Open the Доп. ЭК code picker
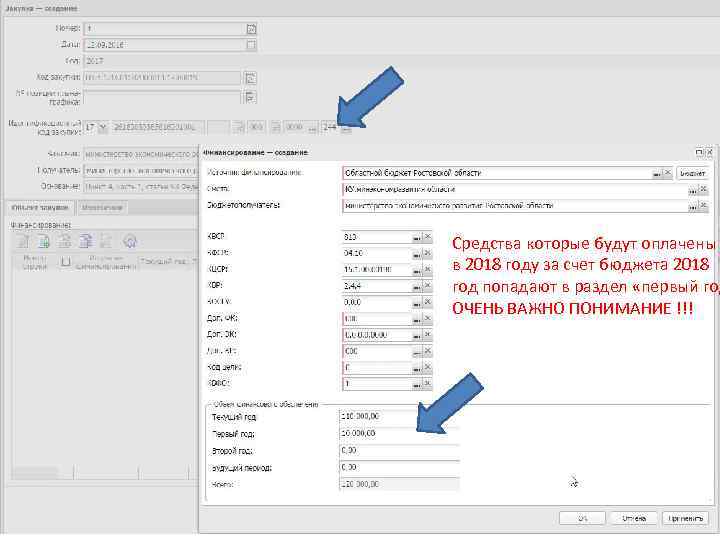720x540 pixels. 416,336
